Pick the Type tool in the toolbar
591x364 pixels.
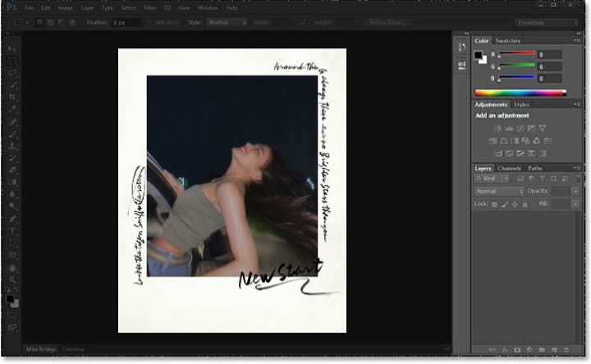[12, 231]
